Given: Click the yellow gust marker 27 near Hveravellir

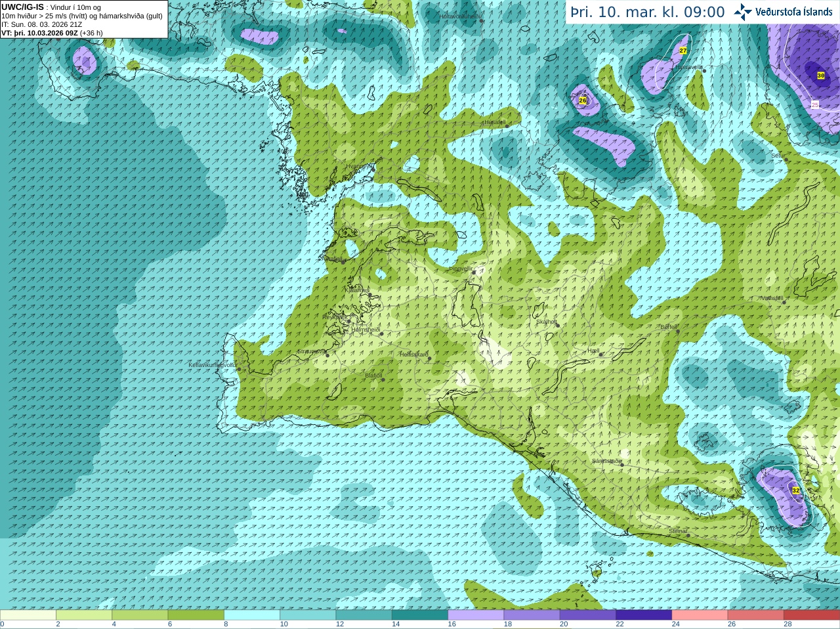Looking at the screenshot, I should tap(683, 51).
